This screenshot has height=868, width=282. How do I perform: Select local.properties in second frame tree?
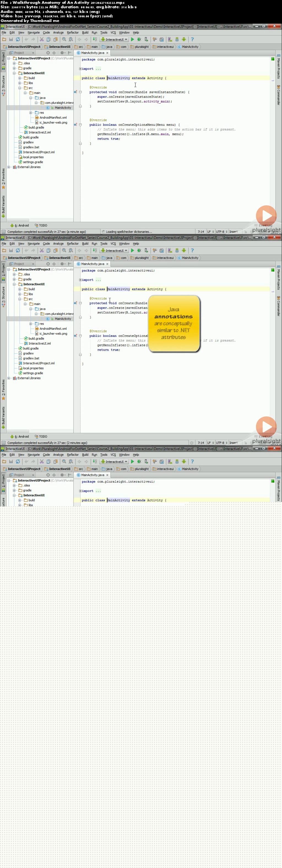[x=31, y=368]
